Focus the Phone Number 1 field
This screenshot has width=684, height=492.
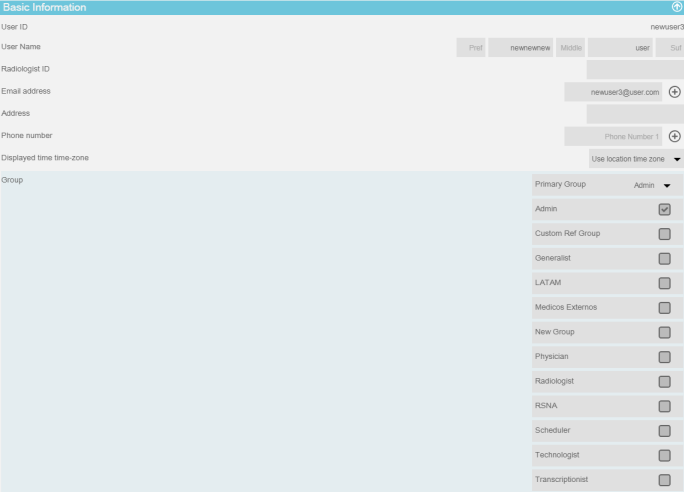(613, 136)
